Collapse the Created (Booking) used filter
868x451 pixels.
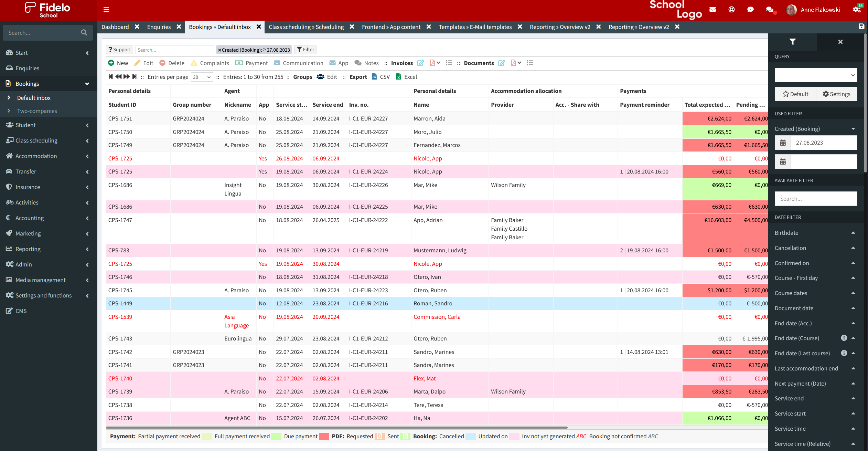(x=853, y=129)
